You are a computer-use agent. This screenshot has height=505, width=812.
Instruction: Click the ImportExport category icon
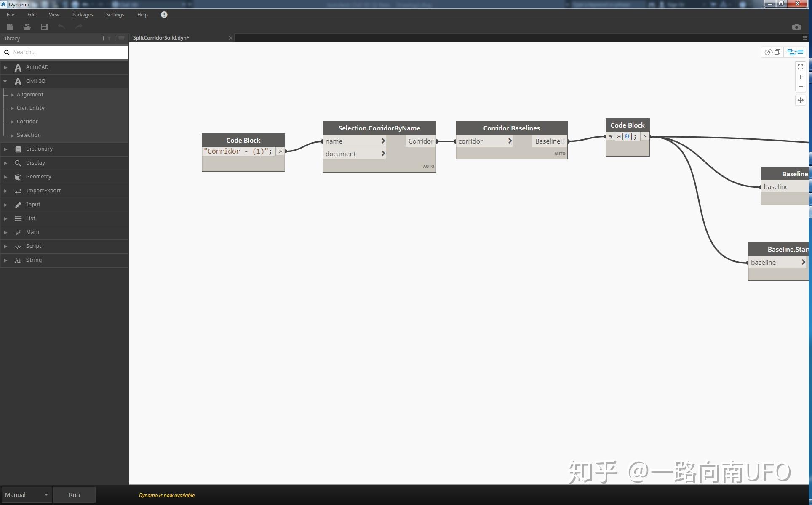[18, 190]
